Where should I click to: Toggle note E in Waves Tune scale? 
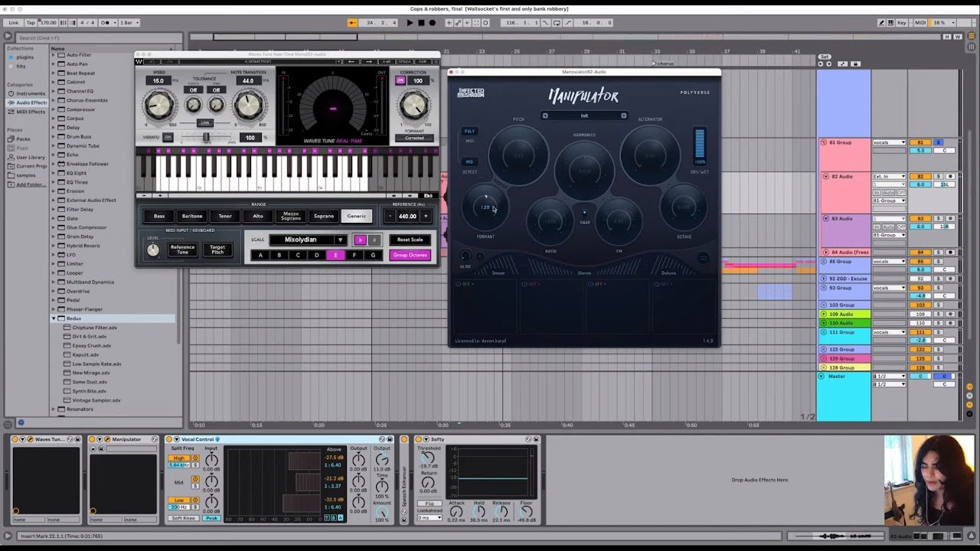point(335,255)
